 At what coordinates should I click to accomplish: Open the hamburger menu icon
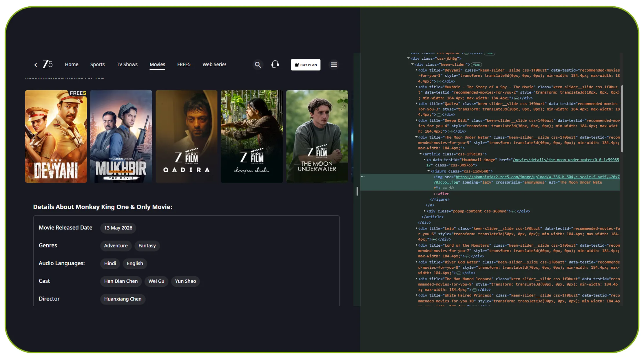click(x=334, y=65)
